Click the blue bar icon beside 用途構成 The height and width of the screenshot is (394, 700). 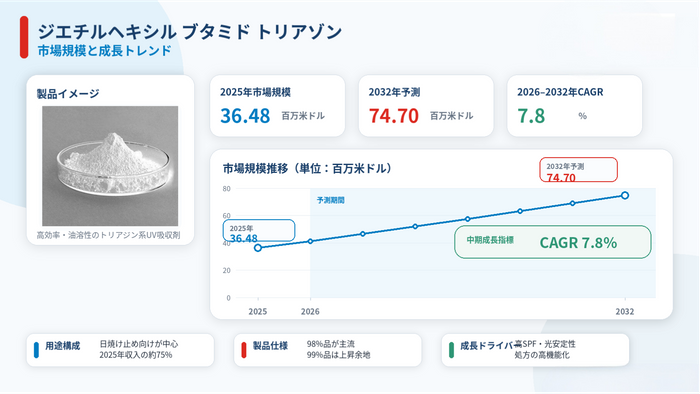[37, 350]
